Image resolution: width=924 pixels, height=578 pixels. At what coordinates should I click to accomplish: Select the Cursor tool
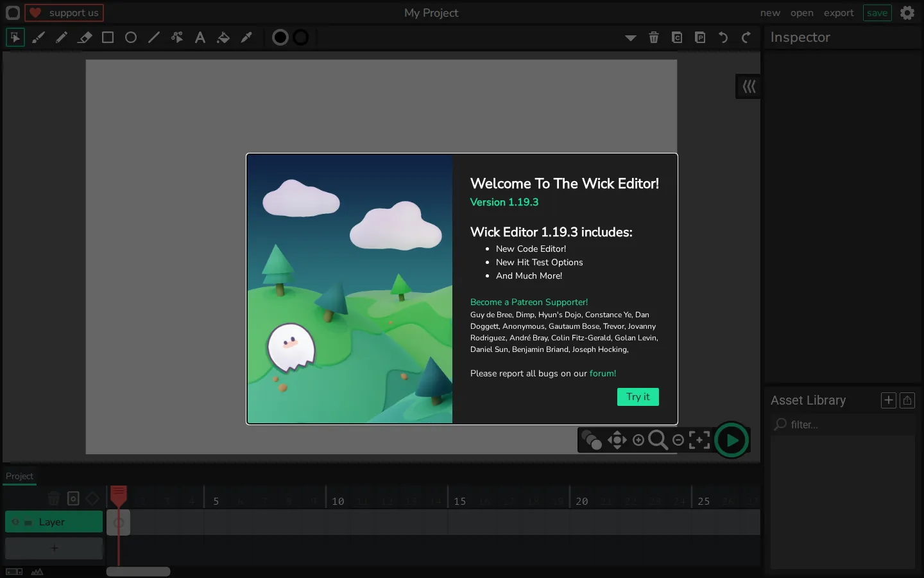(15, 37)
